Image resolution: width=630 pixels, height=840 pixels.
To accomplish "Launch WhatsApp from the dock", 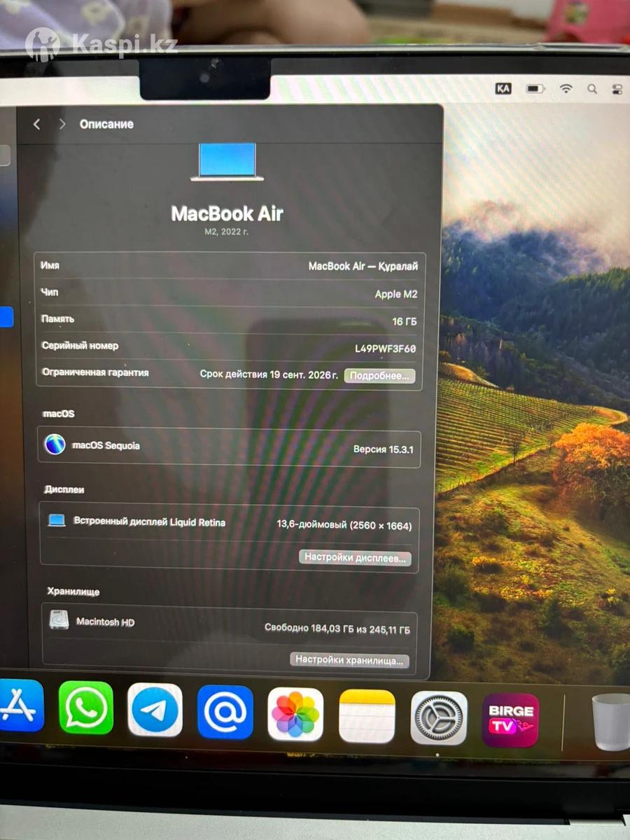I will [x=85, y=708].
